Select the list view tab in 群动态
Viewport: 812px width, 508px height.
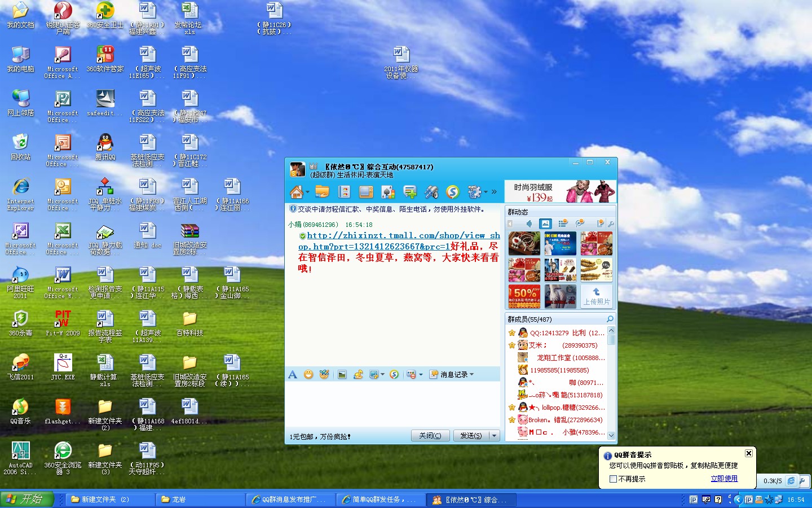pyautogui.click(x=562, y=224)
